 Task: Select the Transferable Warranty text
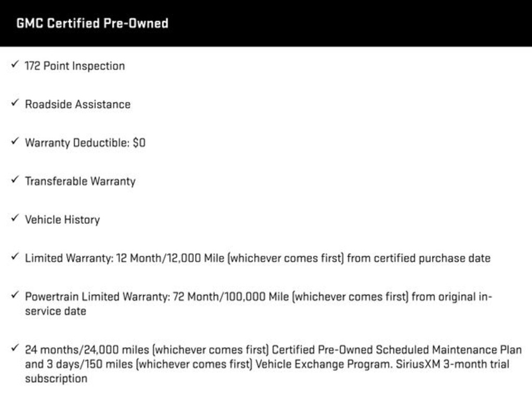coord(80,181)
